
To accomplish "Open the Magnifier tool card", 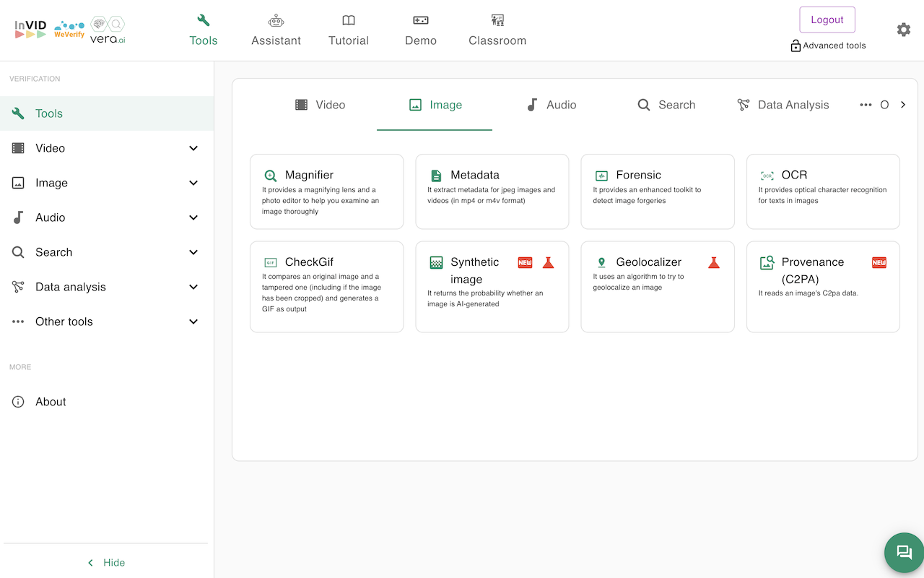I will (326, 191).
